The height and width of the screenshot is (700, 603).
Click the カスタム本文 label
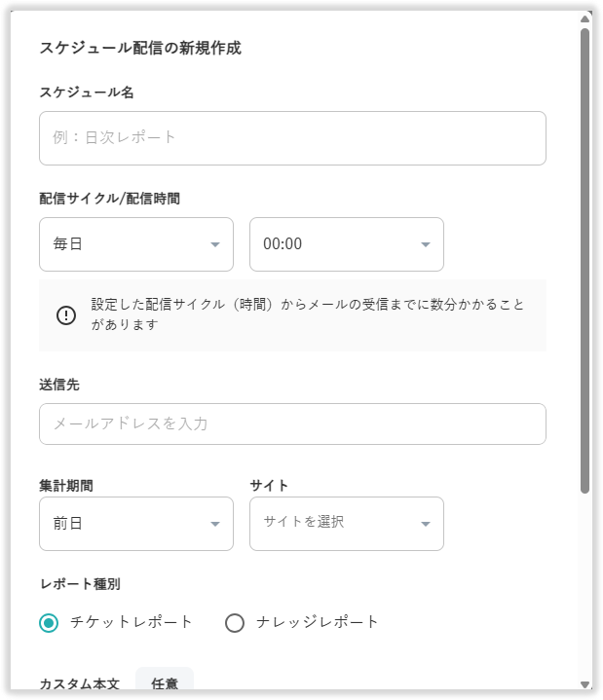pos(79,684)
